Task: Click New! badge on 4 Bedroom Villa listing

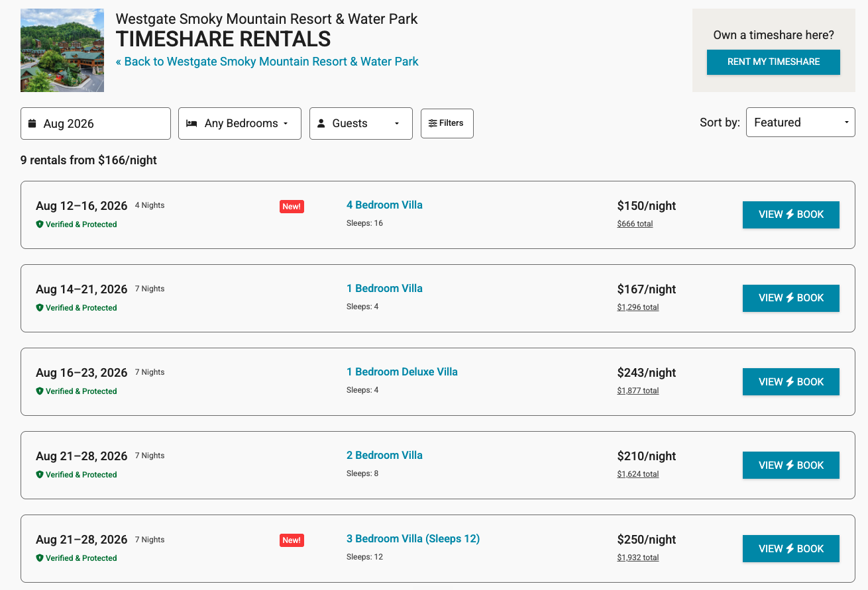Action: (292, 207)
